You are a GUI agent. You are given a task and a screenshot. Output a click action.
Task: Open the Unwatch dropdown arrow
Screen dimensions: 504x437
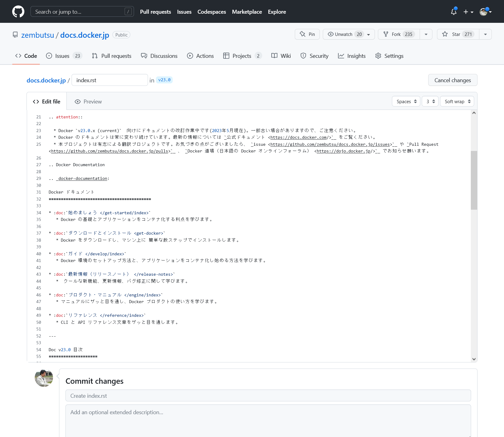click(368, 34)
